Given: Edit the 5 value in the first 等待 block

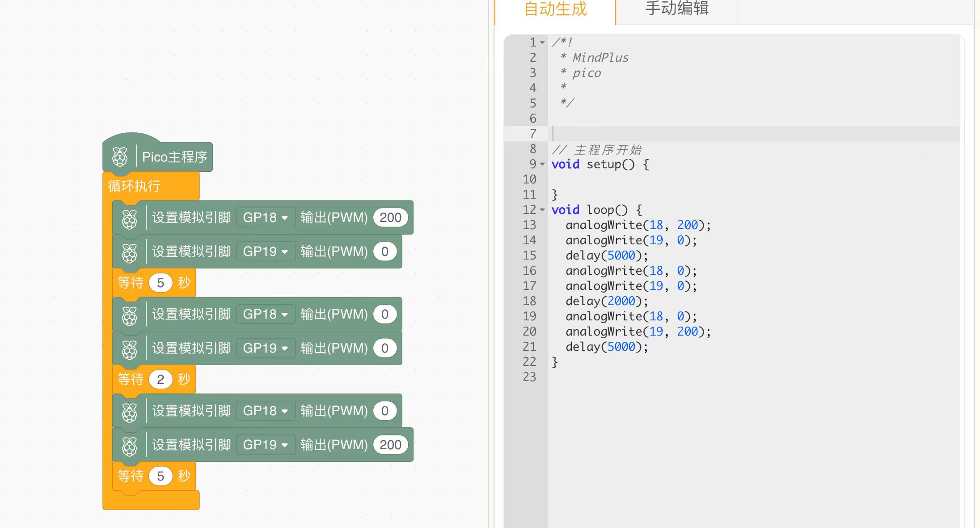Looking at the screenshot, I should [161, 283].
